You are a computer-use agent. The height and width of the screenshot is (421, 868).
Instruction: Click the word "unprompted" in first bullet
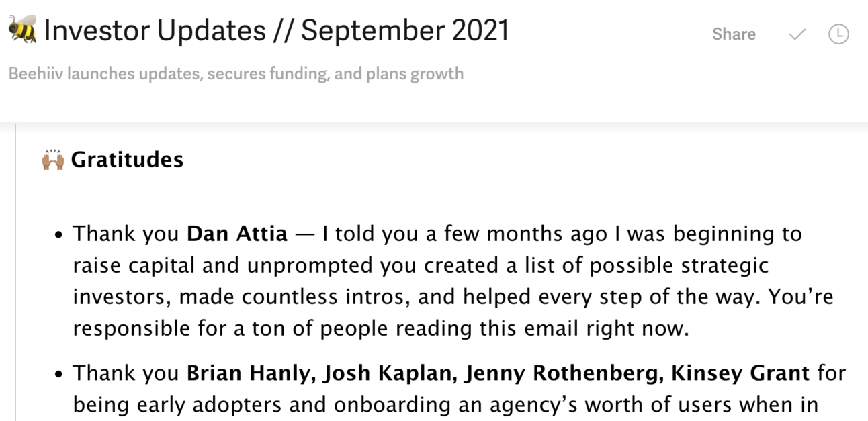pos(310,266)
